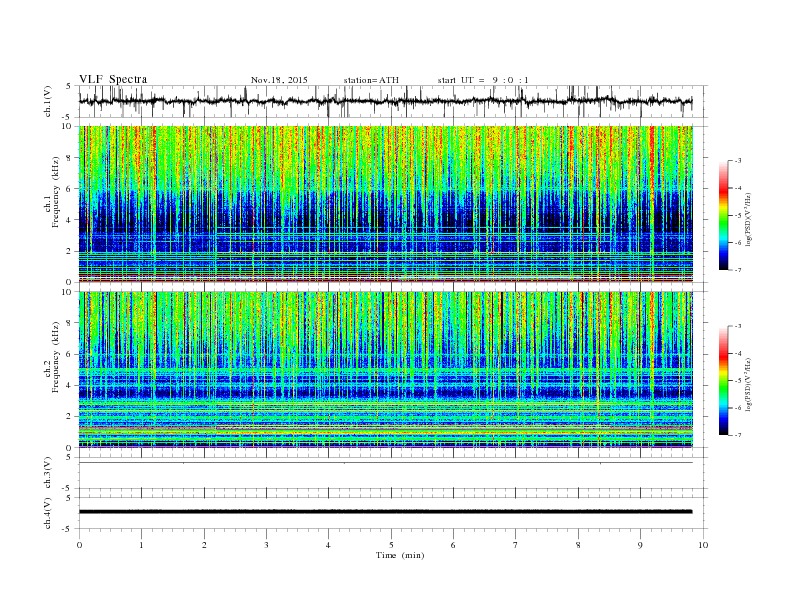This screenshot has width=792, height=612.
Task: Click the 'VLF Spectra' title text
Action: (113, 79)
